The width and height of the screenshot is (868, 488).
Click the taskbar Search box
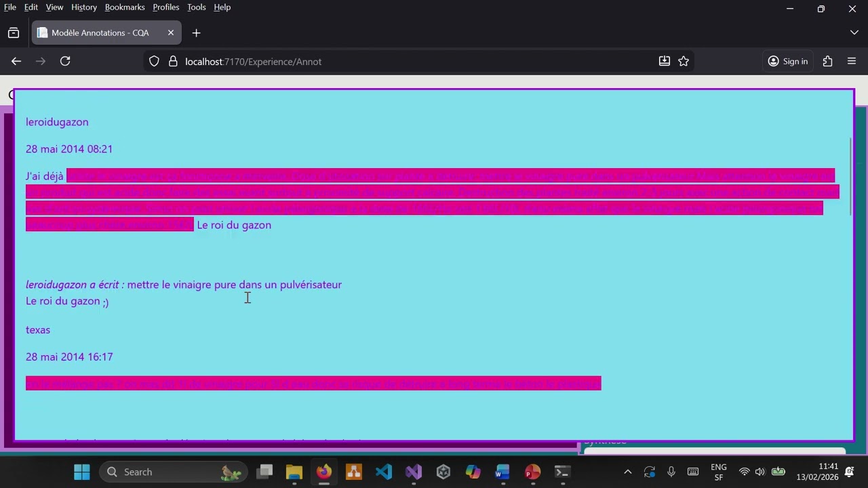pos(172,472)
